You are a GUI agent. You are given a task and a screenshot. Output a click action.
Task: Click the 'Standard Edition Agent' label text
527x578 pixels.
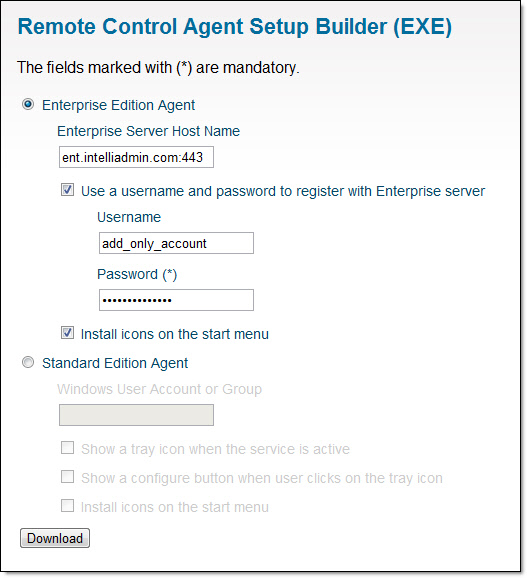point(115,363)
